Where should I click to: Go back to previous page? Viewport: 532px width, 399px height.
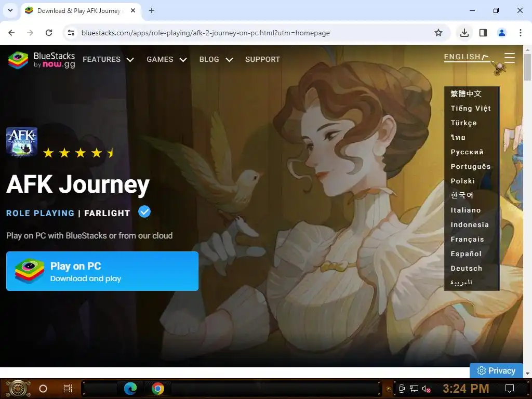(x=11, y=33)
